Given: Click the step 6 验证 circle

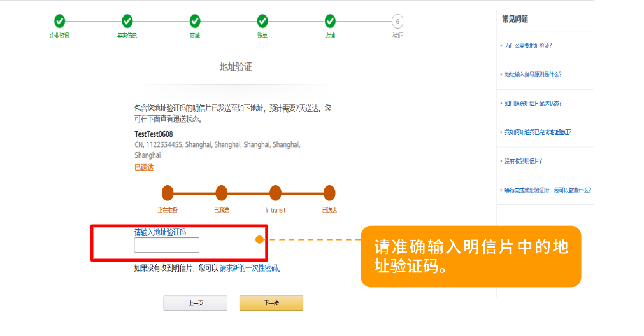Looking at the screenshot, I should coord(397,22).
